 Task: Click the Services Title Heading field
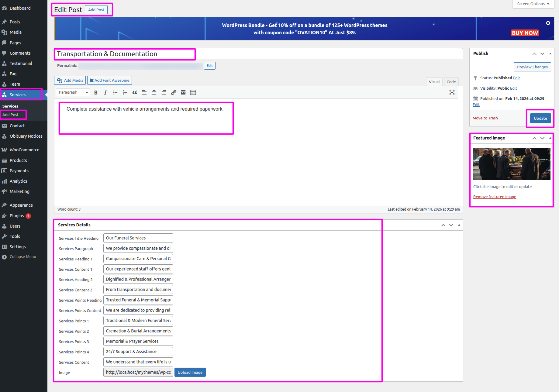pos(138,238)
